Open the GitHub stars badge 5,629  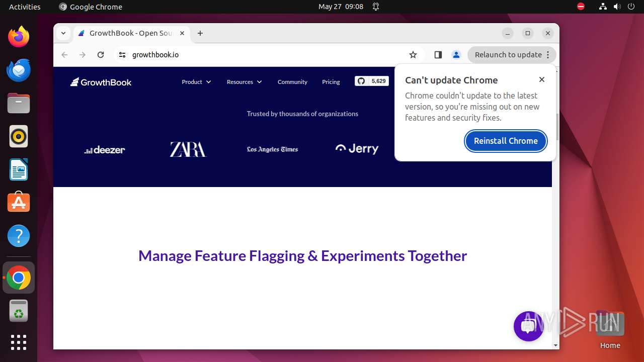(x=372, y=81)
